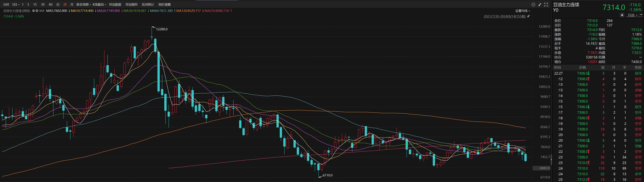Switch the chart to the 月 period
This screenshot has height=182, width=644.
(x=72, y=5)
